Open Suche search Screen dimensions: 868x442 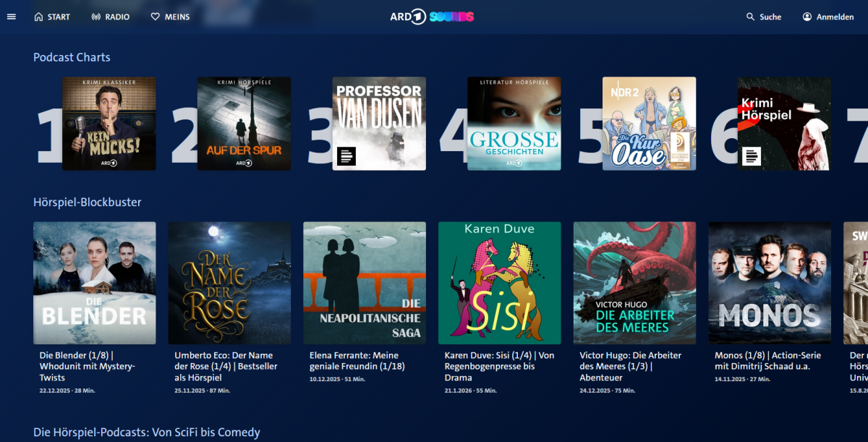click(x=764, y=17)
